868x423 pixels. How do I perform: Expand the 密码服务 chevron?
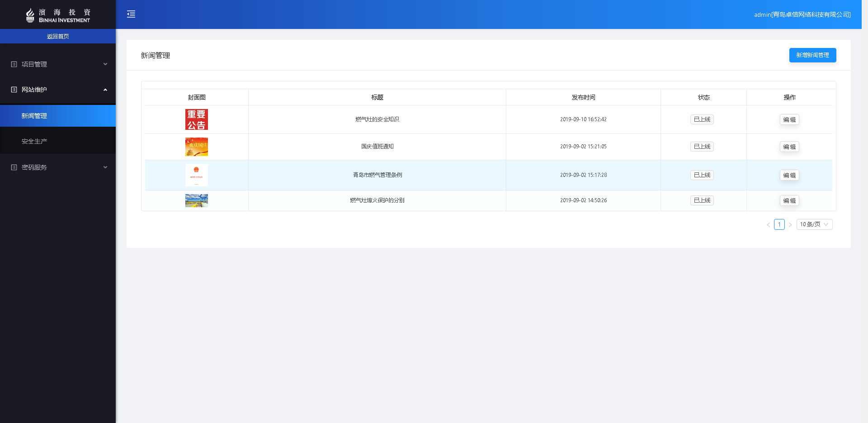click(105, 167)
